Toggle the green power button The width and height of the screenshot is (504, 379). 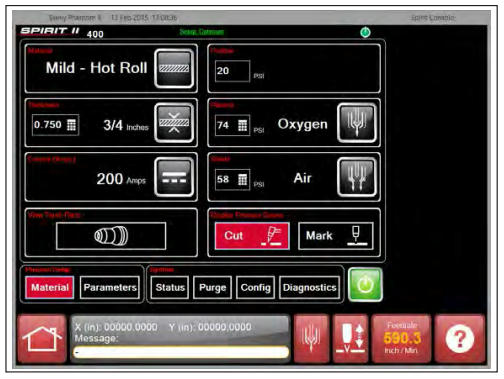pos(365,285)
